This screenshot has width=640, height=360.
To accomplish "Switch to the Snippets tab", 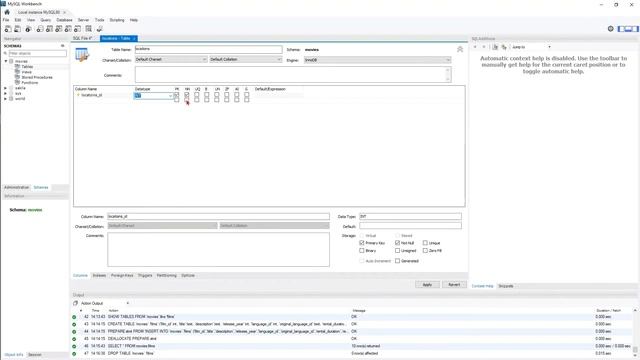I will [506, 286].
